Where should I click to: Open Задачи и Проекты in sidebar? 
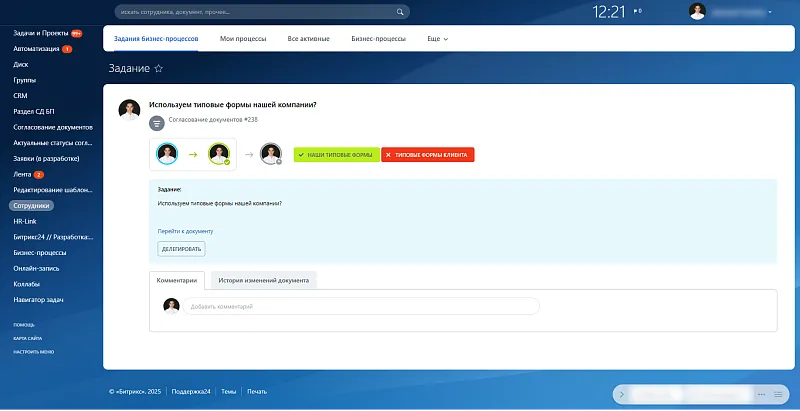click(x=41, y=33)
